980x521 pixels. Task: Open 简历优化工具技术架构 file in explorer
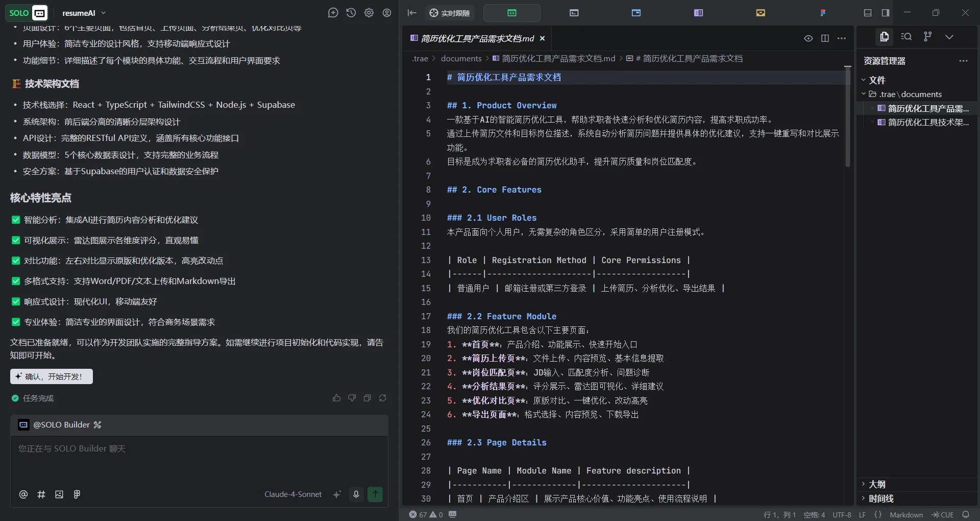click(x=927, y=123)
